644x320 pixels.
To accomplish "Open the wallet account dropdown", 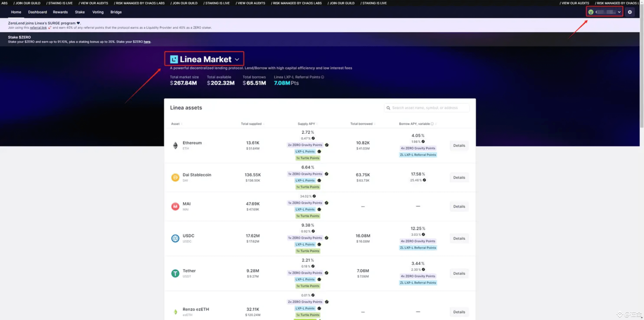I will (604, 12).
